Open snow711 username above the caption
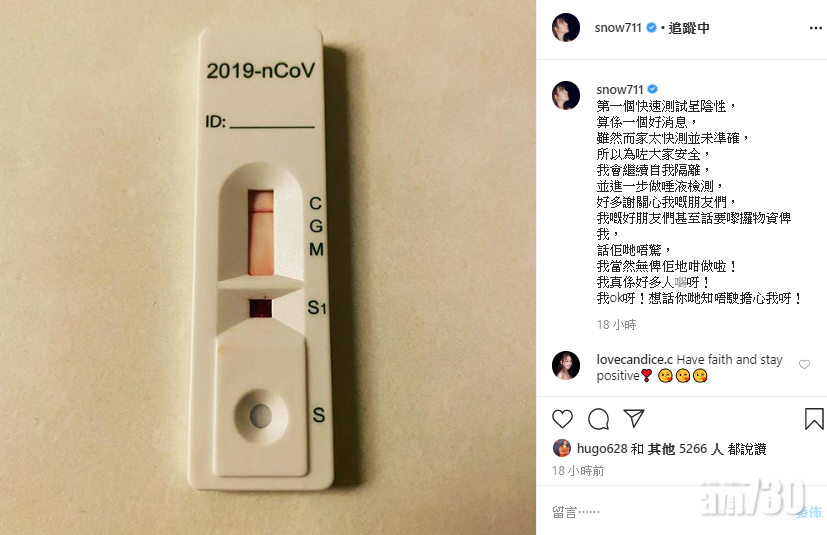 click(620, 89)
